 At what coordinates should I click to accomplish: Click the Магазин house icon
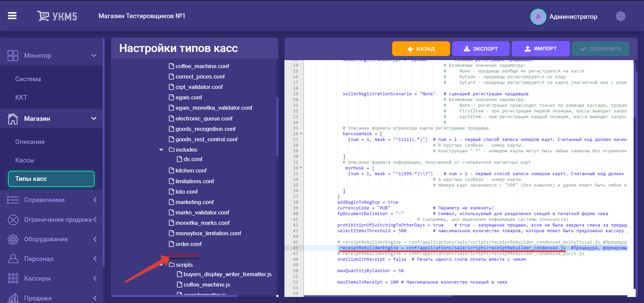(x=13, y=118)
